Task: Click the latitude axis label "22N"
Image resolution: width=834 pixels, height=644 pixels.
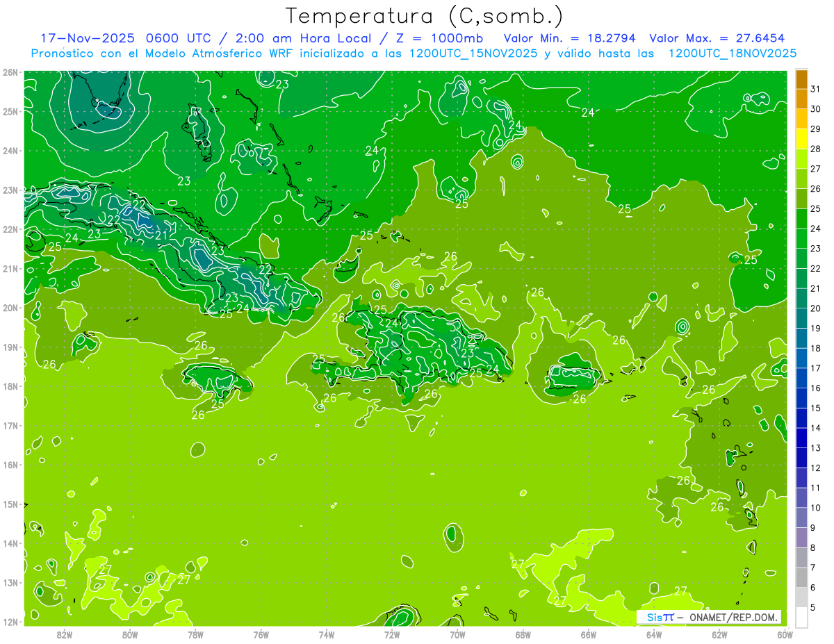Action: pyautogui.click(x=10, y=229)
